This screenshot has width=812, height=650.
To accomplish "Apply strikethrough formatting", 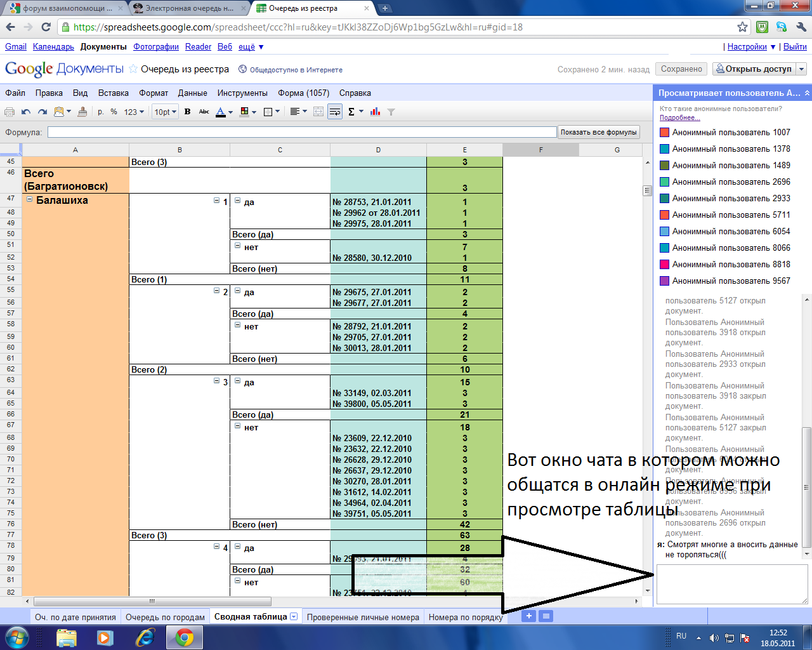I will coord(204,112).
